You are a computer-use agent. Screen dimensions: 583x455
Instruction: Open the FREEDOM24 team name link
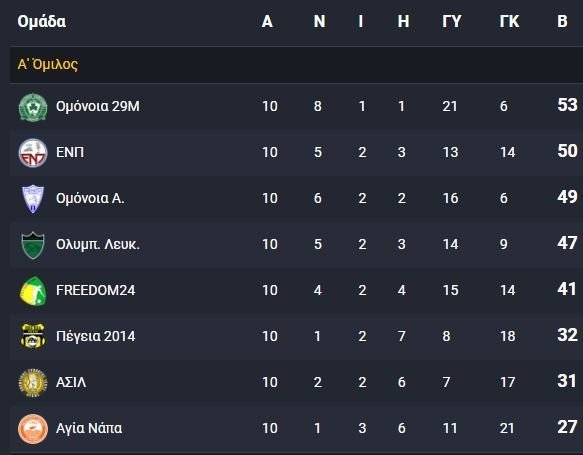click(x=96, y=290)
